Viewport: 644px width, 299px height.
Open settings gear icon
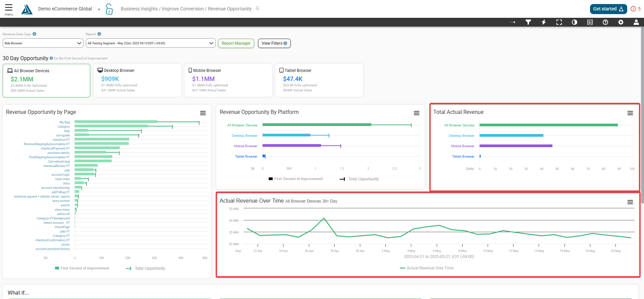pyautogui.click(x=621, y=22)
